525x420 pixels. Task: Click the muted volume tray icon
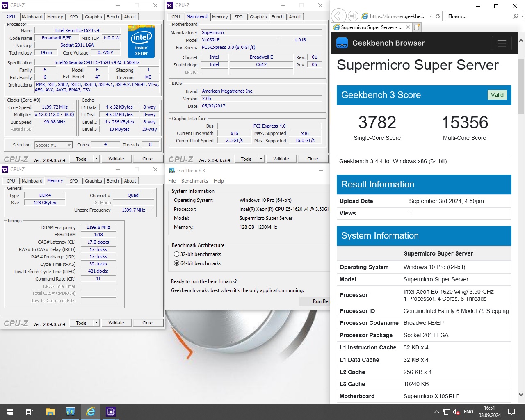(x=456, y=412)
